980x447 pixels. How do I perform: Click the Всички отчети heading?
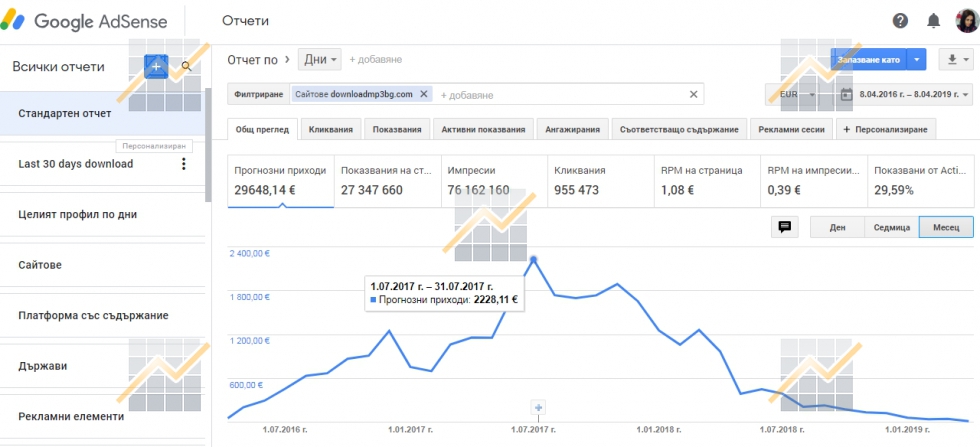[x=59, y=67]
